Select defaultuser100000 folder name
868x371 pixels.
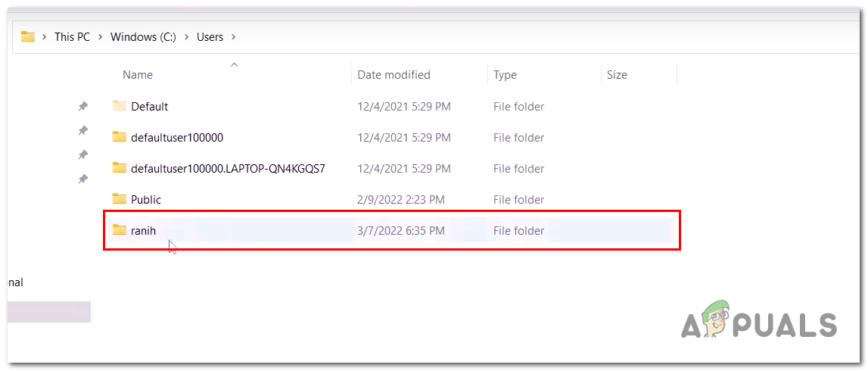coord(177,137)
